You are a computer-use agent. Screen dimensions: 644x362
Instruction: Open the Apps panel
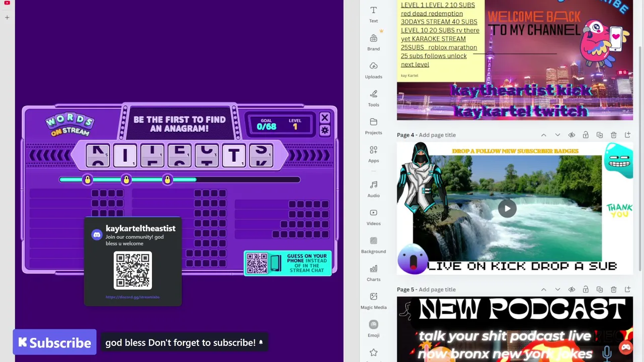tap(373, 154)
